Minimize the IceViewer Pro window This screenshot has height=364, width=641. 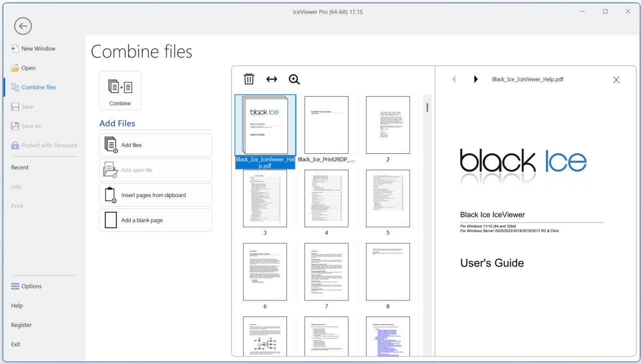click(582, 11)
